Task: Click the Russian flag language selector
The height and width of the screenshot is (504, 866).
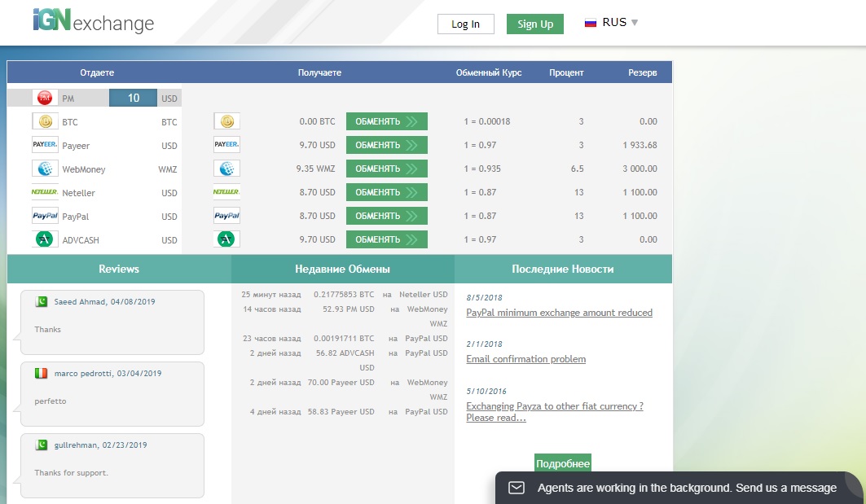Action: pyautogui.click(x=591, y=23)
